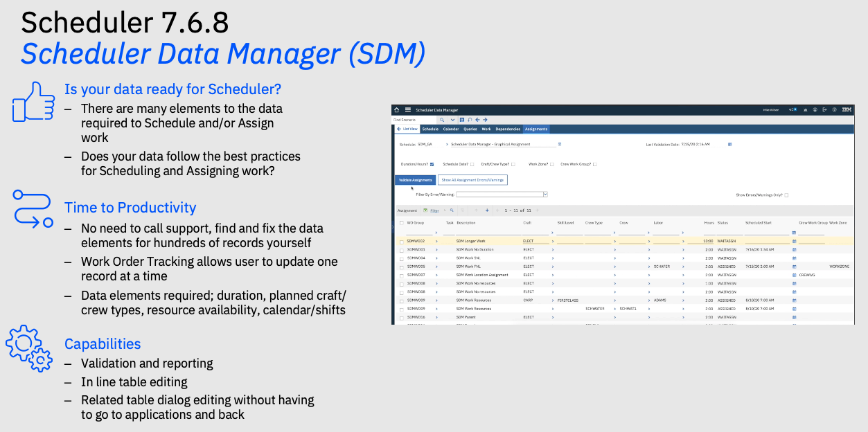Click the IBM logo in the header
The image size is (868, 432).
tap(847, 109)
